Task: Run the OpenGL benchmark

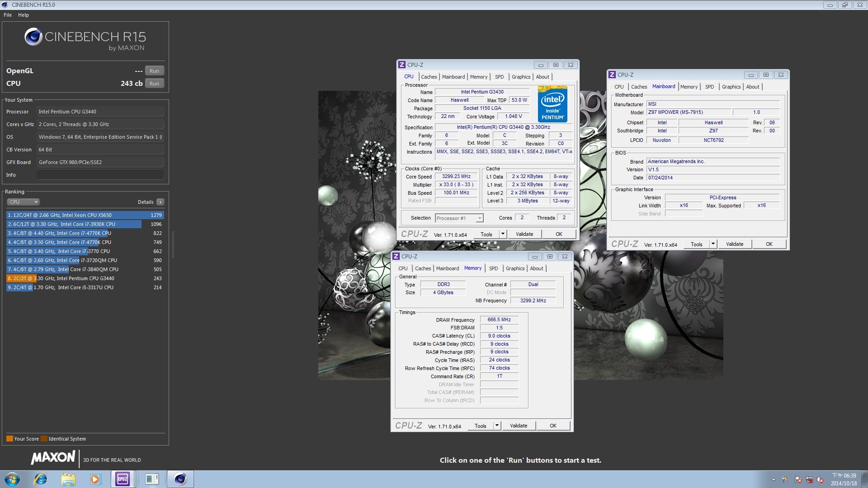Action: pyautogui.click(x=155, y=71)
